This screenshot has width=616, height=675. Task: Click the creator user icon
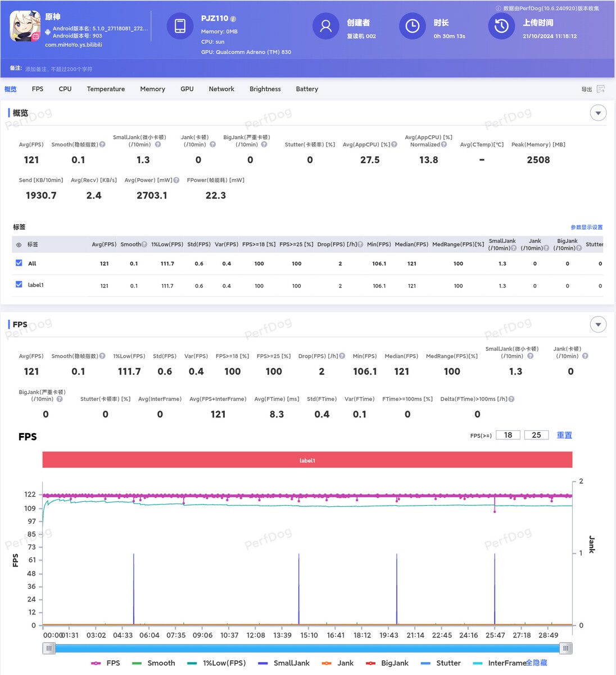[x=325, y=26]
